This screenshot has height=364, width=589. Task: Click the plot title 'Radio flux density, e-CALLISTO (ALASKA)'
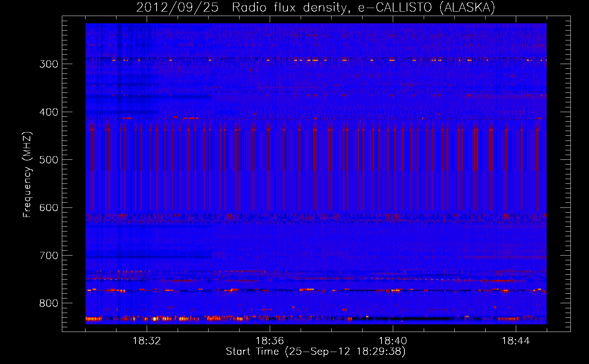coord(364,7)
